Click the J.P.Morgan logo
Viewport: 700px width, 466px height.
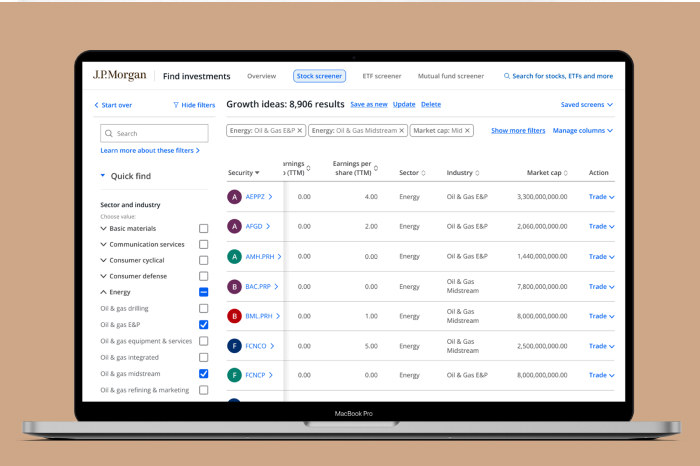(x=120, y=75)
